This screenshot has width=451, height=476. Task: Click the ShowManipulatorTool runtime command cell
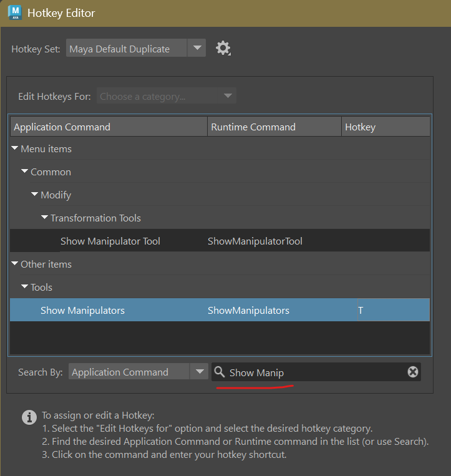coord(255,241)
